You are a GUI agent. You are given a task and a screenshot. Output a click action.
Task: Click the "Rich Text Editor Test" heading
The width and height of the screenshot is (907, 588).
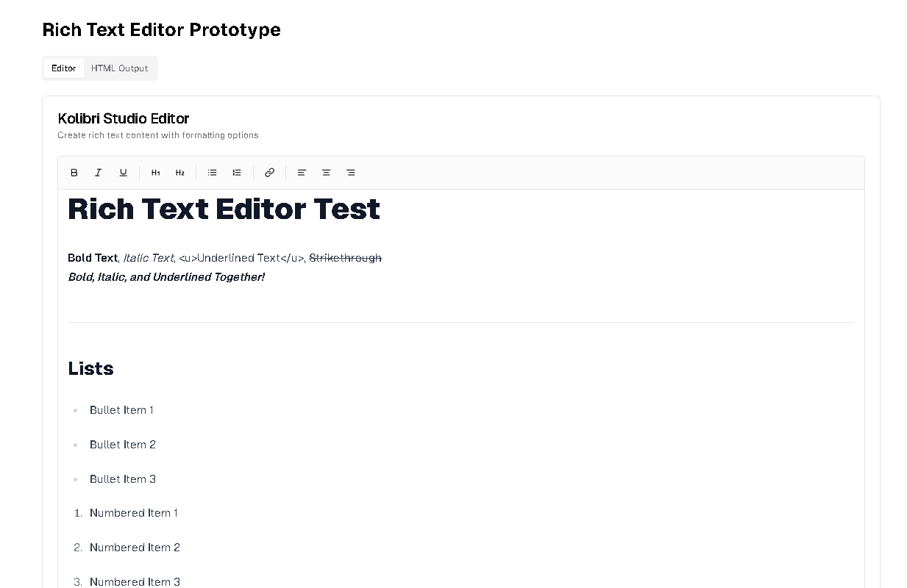point(224,209)
